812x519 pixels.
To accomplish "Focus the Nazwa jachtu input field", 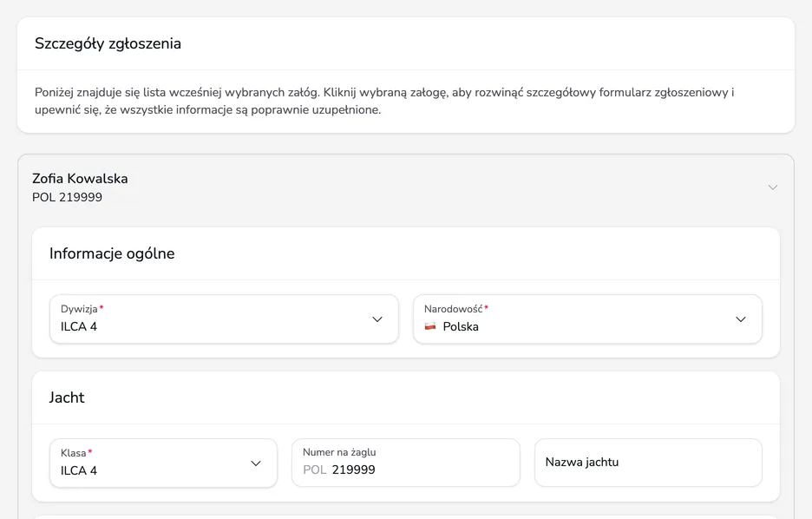I will coord(648,463).
